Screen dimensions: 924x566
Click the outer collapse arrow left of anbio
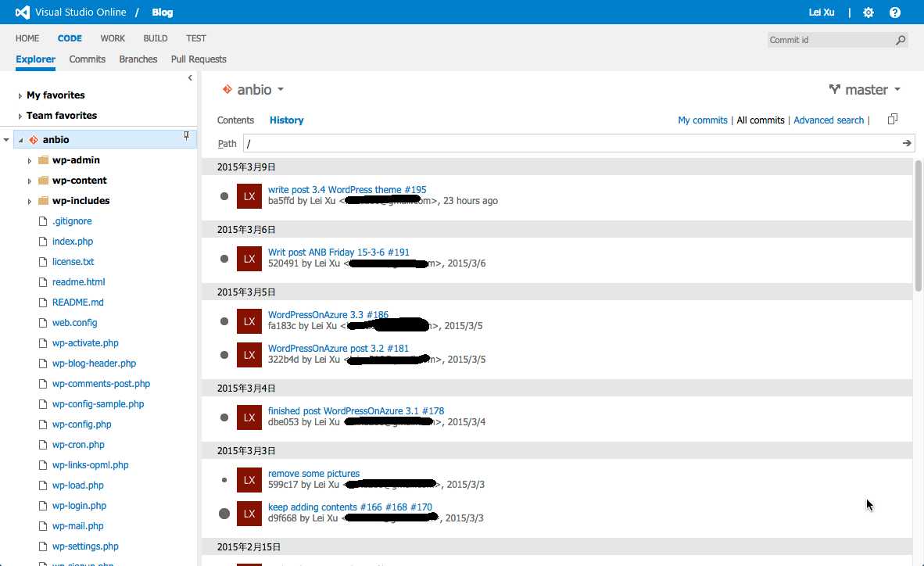[6, 140]
